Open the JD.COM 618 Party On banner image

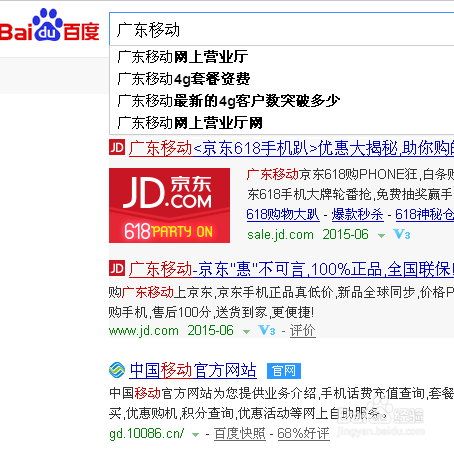click(x=169, y=205)
